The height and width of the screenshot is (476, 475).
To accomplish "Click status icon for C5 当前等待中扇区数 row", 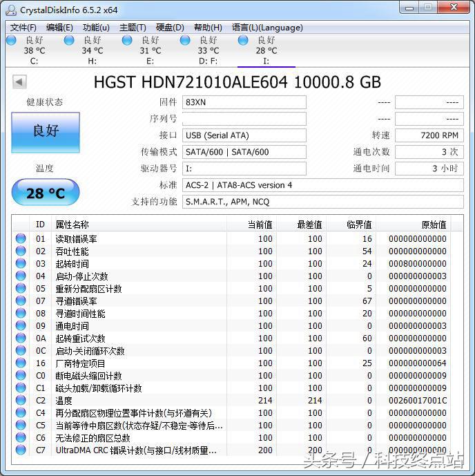I will [21, 425].
